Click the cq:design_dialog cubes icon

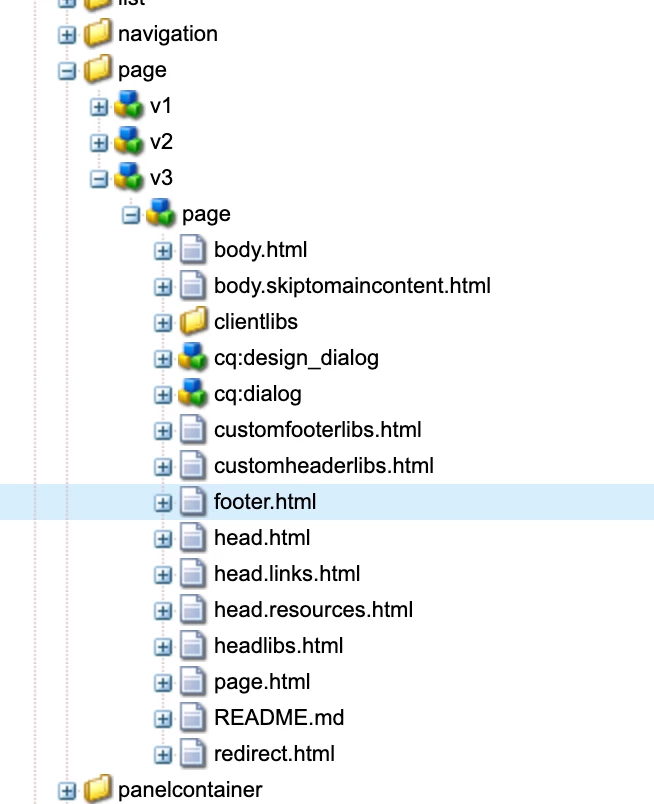[192, 357]
